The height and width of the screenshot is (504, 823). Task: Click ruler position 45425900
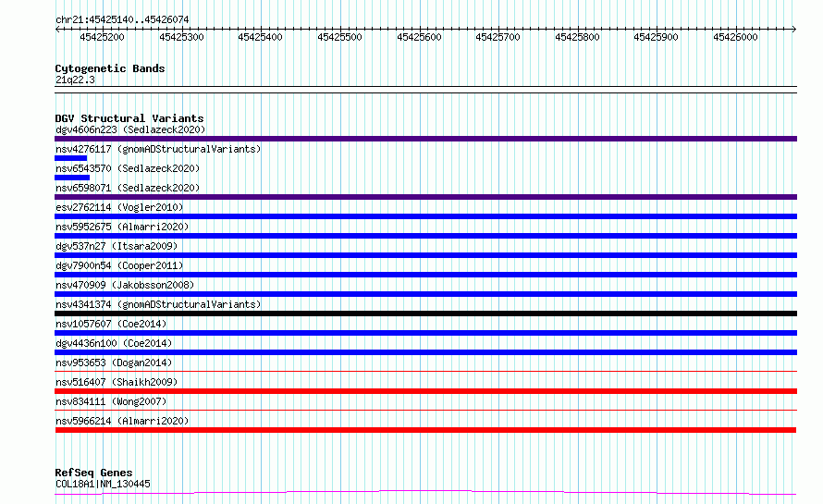(x=656, y=37)
